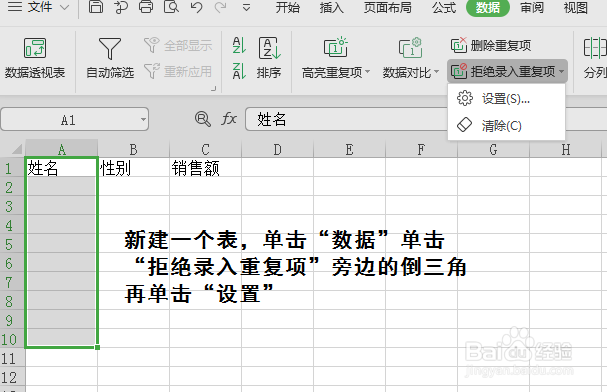This screenshot has height=392, width=607.
Task: Click cell A1 containing 姓名
Action: pos(62,168)
